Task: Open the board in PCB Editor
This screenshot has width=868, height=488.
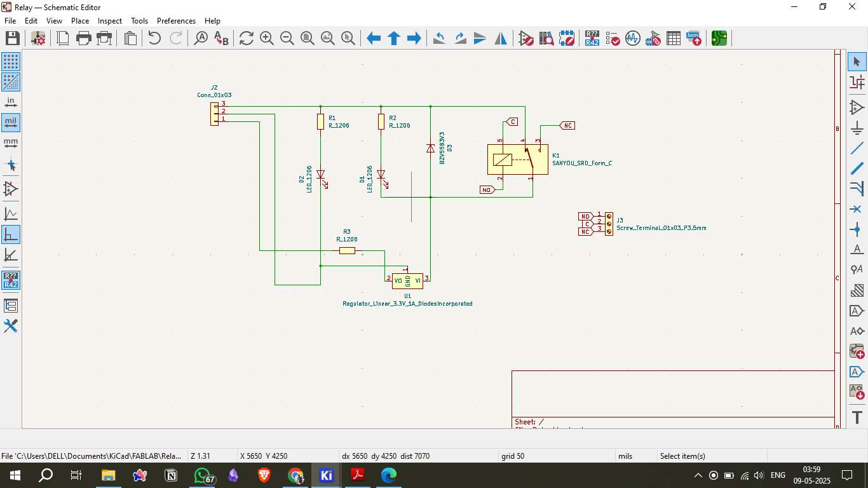Action: (719, 38)
